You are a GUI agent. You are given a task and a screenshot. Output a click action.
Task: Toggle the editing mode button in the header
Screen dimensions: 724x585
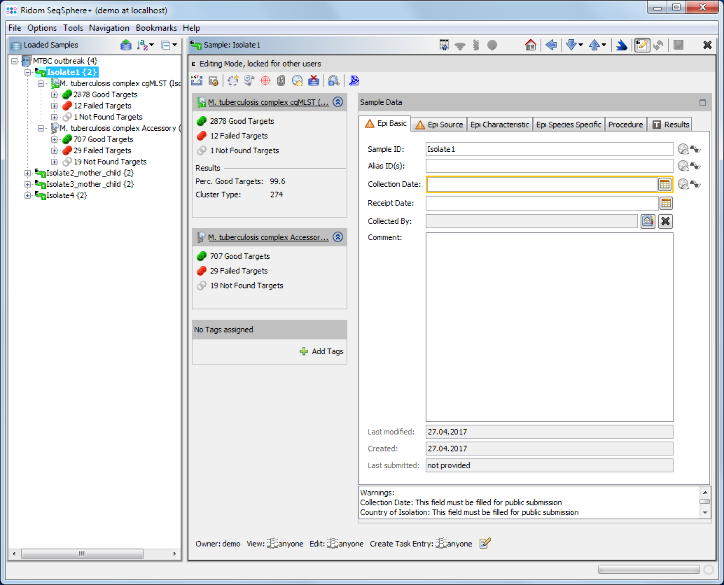(642, 45)
